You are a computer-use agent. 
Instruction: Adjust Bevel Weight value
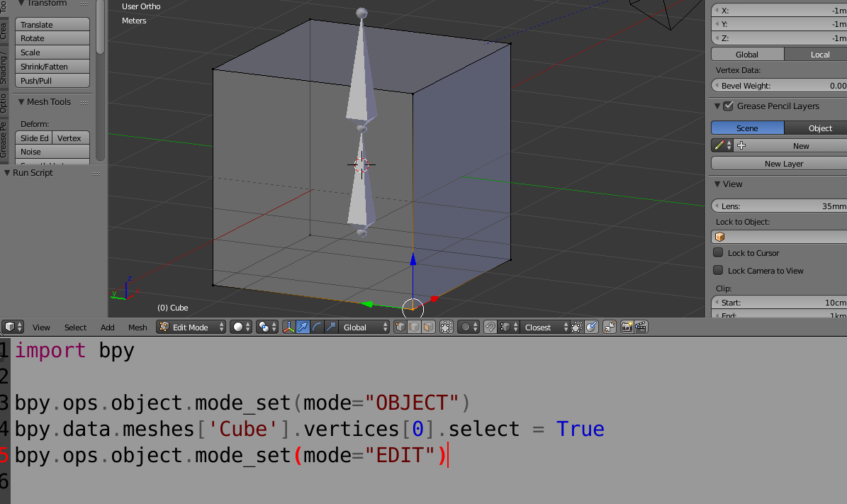click(780, 86)
